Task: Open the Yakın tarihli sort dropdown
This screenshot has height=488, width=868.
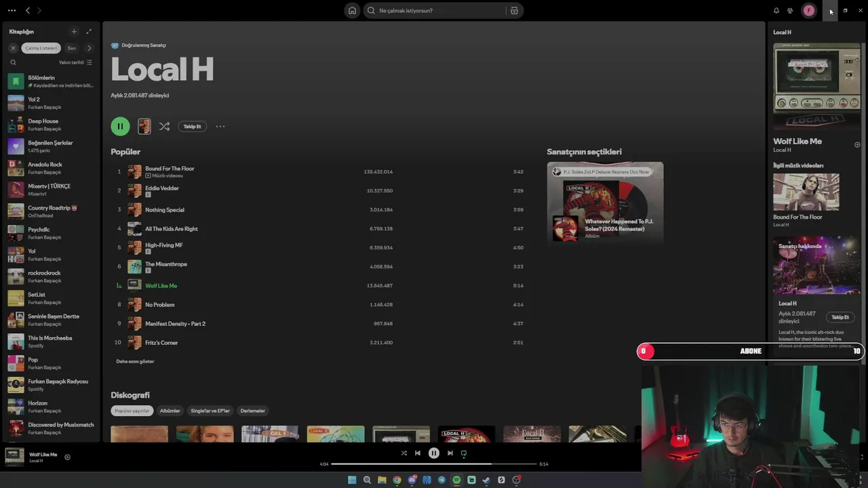Action: pyautogui.click(x=75, y=62)
